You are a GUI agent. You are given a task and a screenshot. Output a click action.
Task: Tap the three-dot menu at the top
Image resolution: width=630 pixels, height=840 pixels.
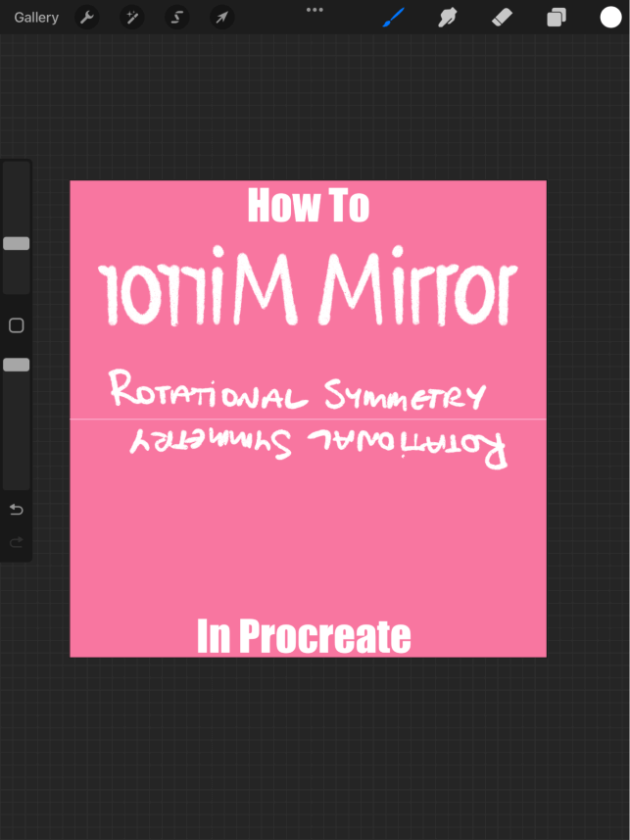click(x=315, y=10)
